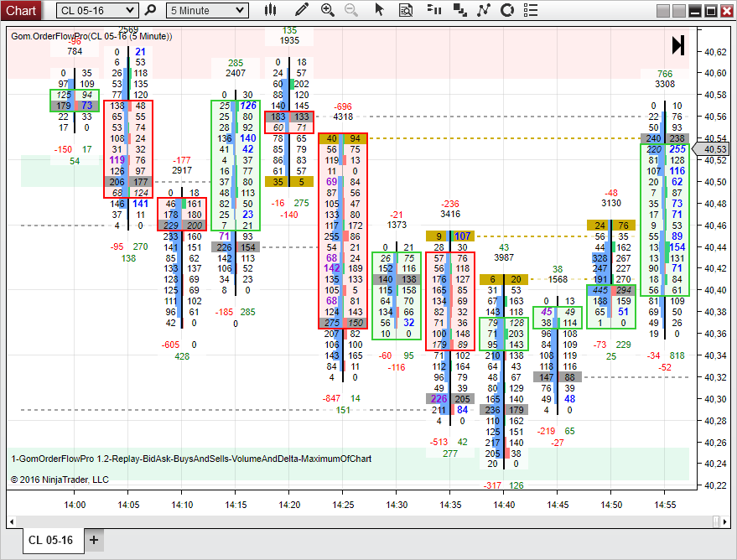Click the Chart menu label

coord(21,10)
